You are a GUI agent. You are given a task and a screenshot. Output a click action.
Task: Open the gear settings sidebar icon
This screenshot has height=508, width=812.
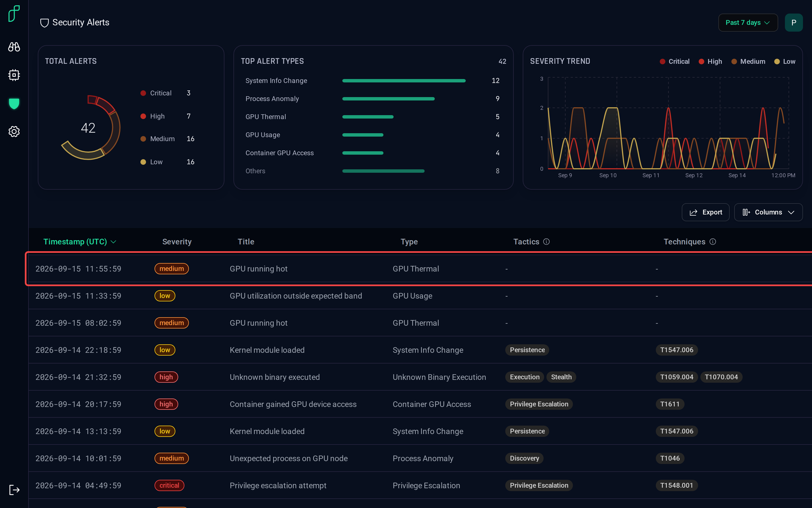click(14, 131)
